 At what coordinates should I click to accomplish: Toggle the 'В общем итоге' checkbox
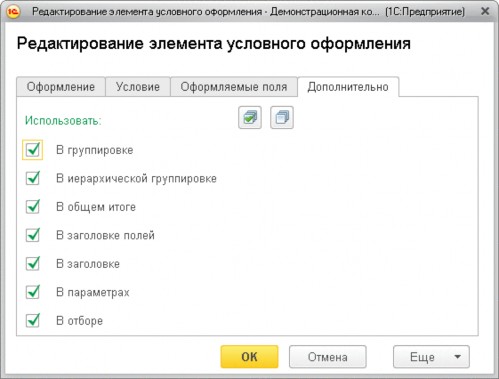point(33,207)
